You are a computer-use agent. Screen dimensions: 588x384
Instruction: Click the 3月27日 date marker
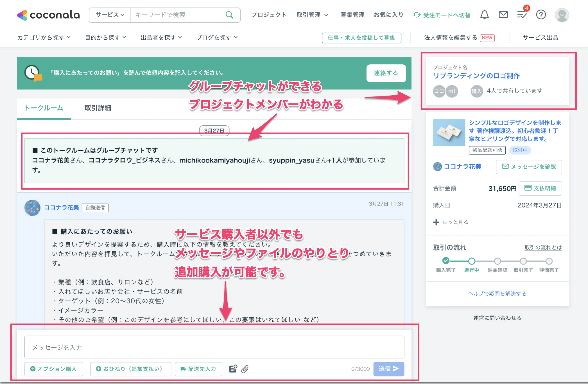point(214,131)
